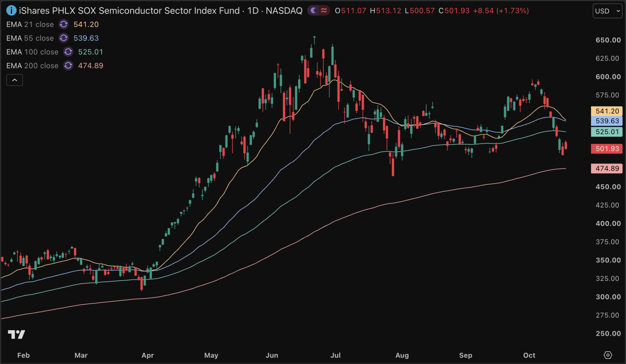Open chart settings hexagon gear icon

click(608, 355)
